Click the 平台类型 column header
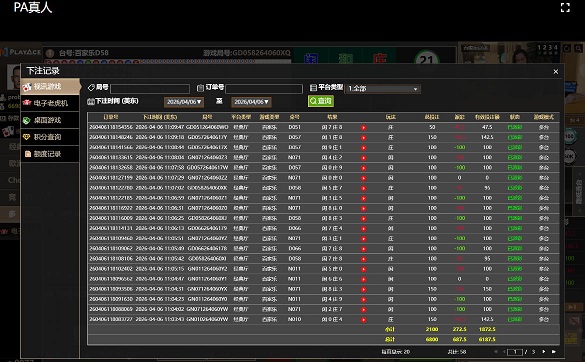 pos(241,117)
